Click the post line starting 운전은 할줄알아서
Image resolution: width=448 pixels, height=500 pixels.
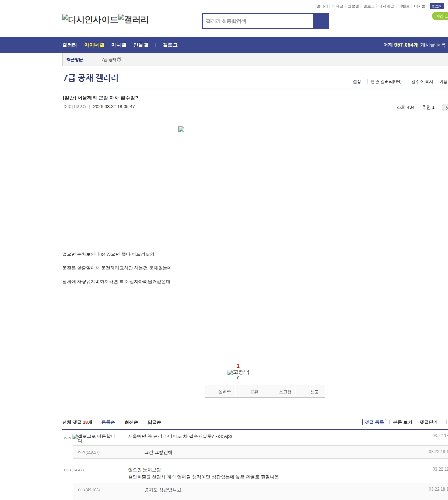(117, 268)
